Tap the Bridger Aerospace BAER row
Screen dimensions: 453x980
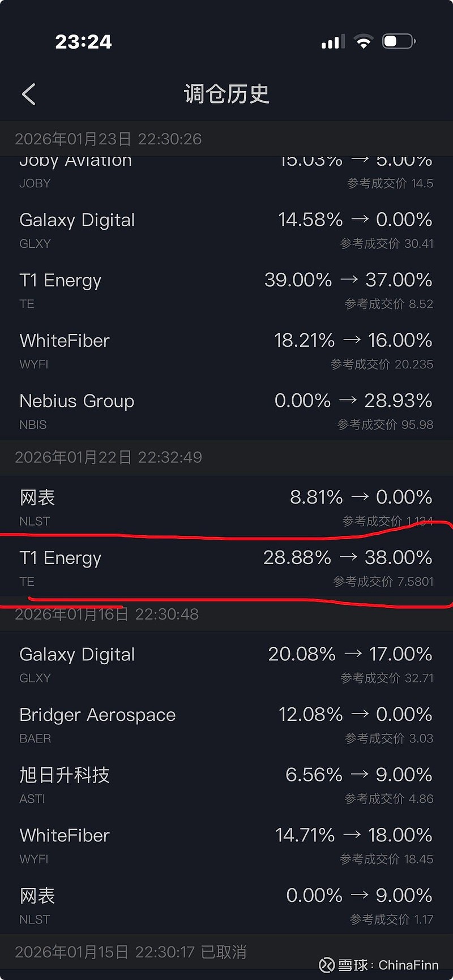tap(226, 725)
